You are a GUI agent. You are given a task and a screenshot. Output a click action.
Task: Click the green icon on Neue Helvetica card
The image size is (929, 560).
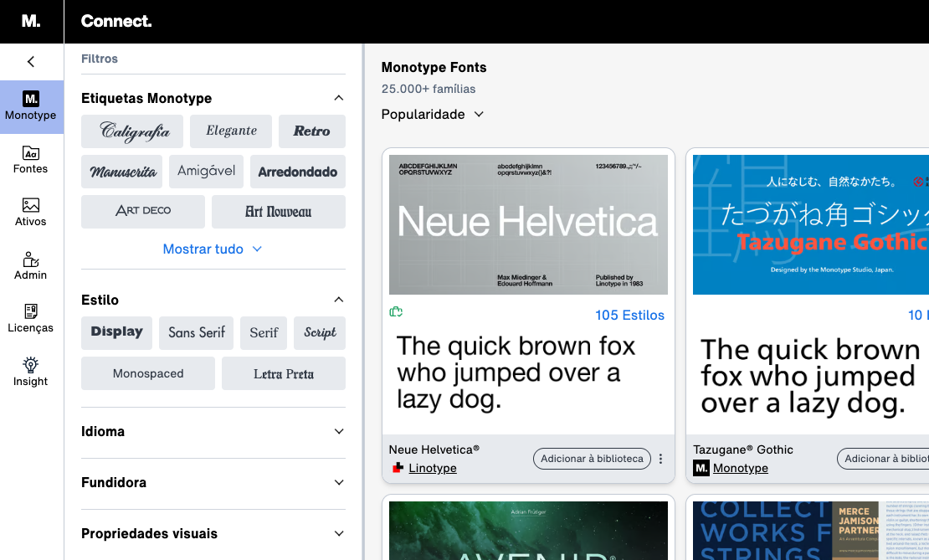tap(397, 312)
